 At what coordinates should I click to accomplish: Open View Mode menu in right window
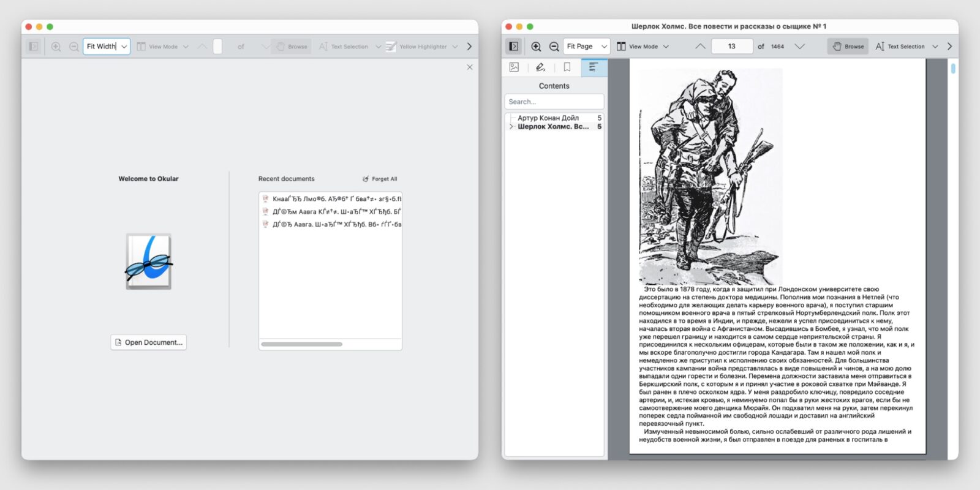click(643, 47)
